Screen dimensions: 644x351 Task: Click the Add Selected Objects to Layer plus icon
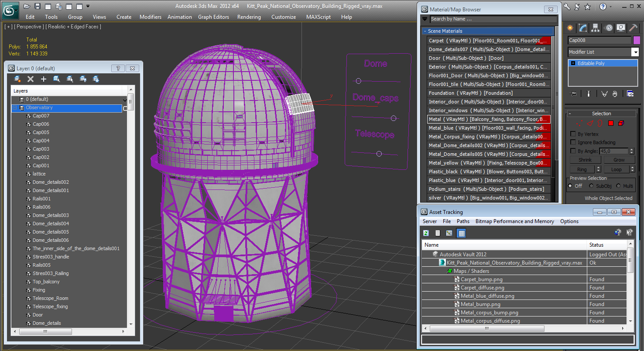(x=44, y=79)
